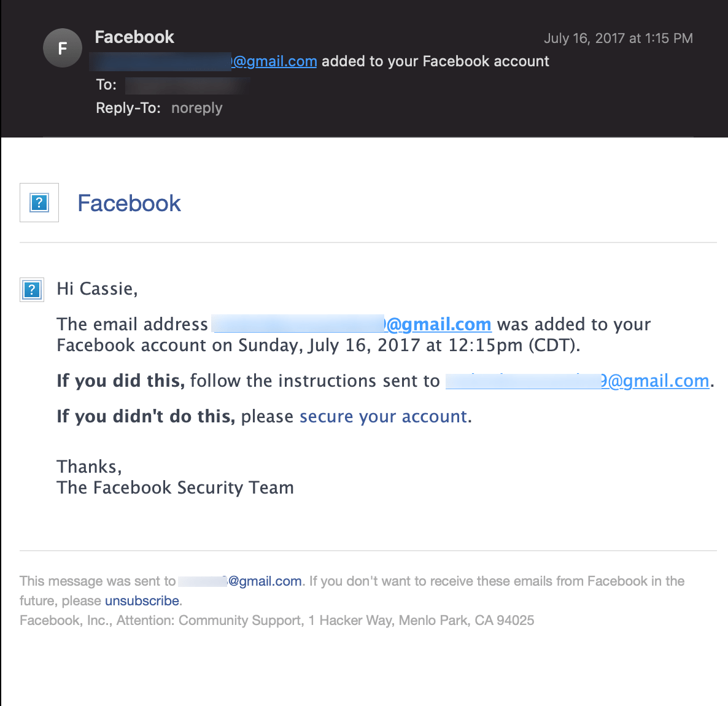Image resolution: width=728 pixels, height=706 pixels.
Task: Click 'The Facebook Security Team' signature
Action: 175,487
